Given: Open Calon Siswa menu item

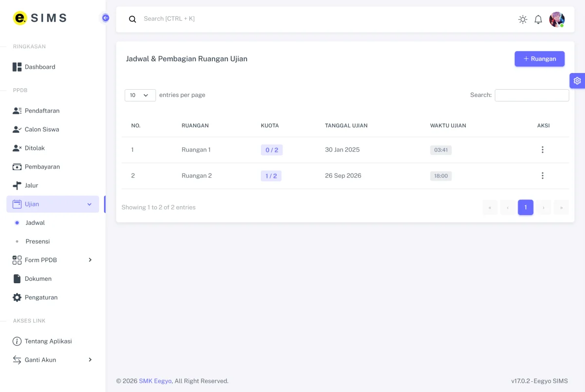Looking at the screenshot, I should tap(52, 129).
